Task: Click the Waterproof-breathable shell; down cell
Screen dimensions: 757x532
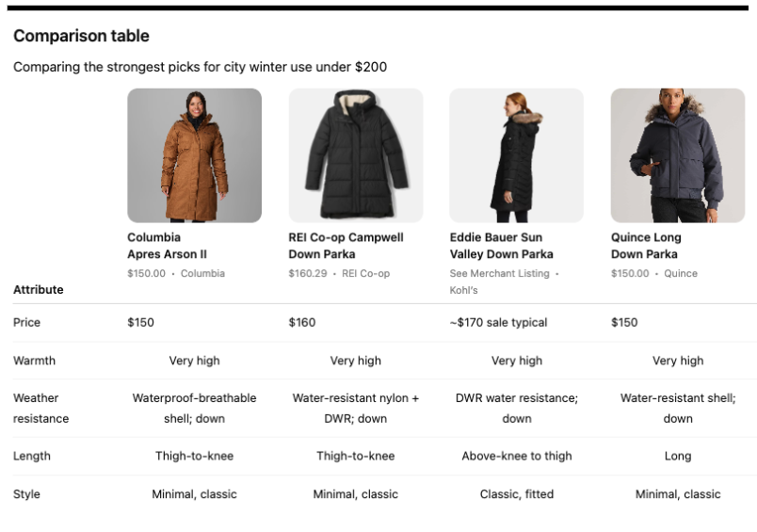Action: (x=194, y=409)
